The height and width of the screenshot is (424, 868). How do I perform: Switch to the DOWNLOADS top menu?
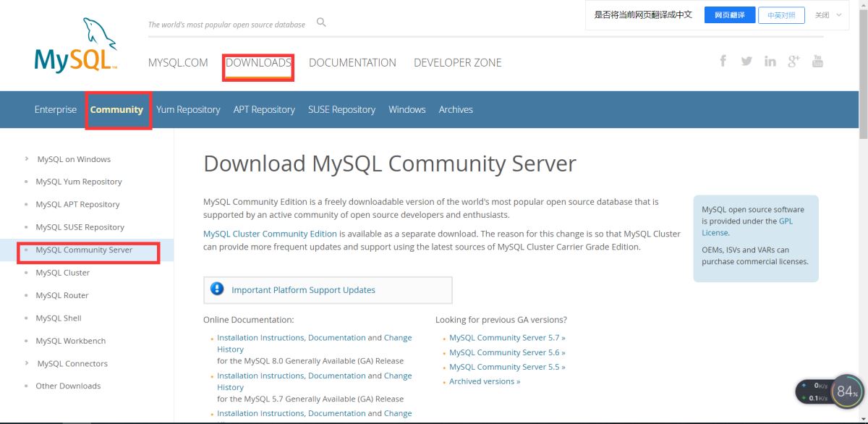258,63
